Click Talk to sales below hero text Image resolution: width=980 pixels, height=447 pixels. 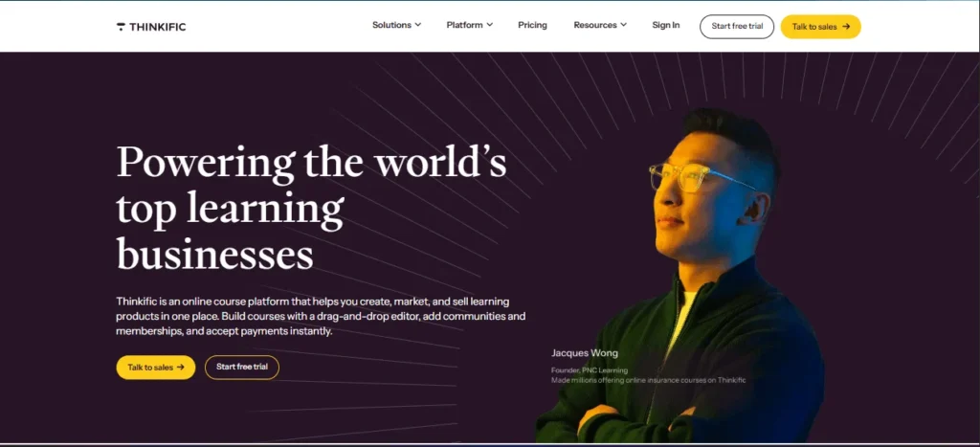point(156,368)
